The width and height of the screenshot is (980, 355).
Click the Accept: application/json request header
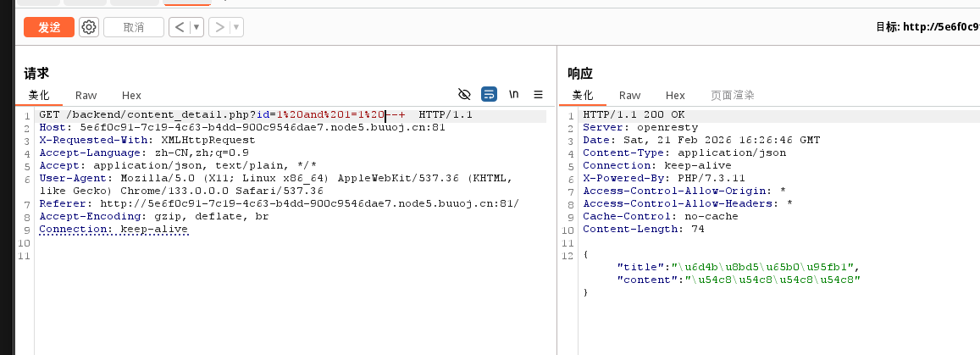pyautogui.click(x=178, y=165)
